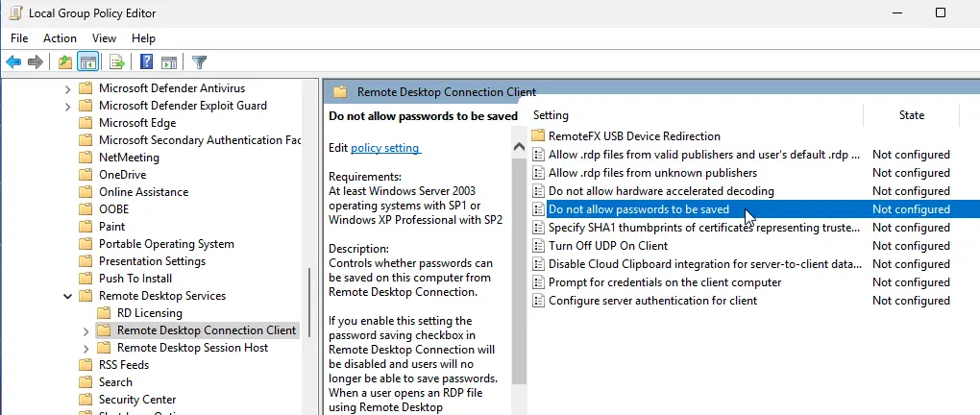
Task: Toggle Show/Hide Console Tree button
Action: pos(87,62)
